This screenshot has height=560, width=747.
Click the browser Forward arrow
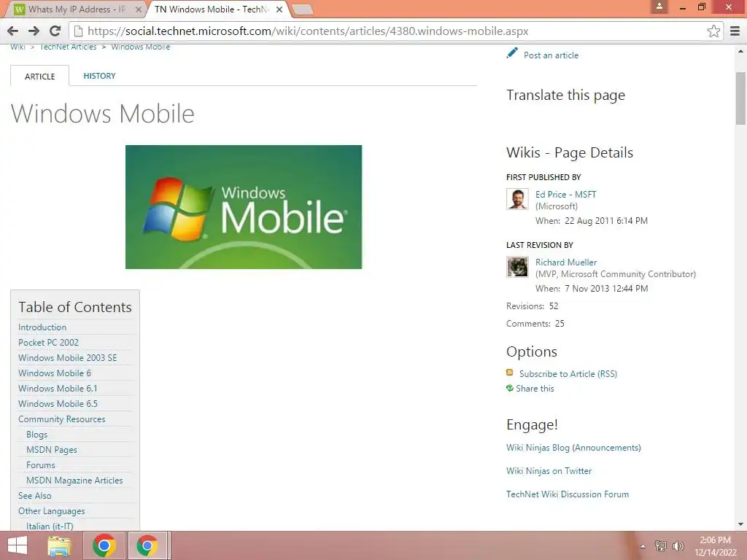coord(34,31)
